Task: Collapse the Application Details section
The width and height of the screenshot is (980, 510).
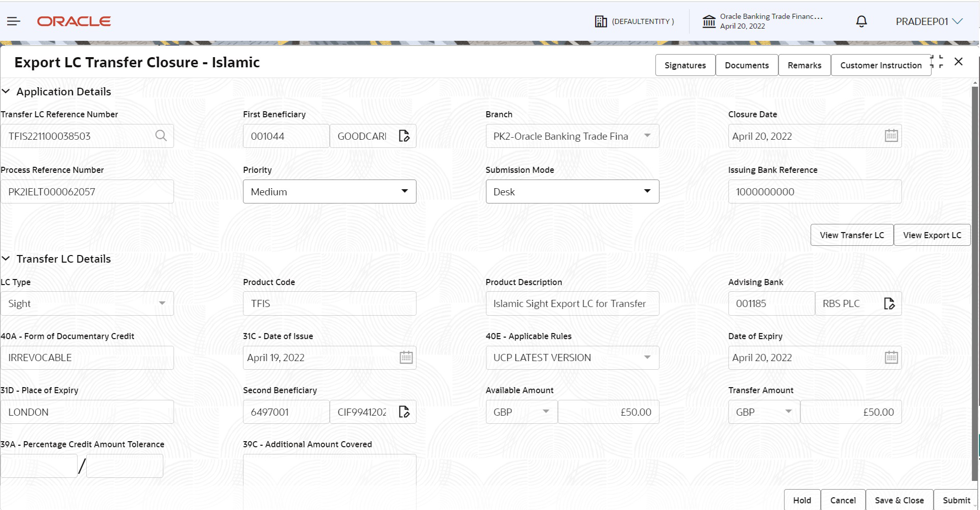Action: (x=6, y=92)
